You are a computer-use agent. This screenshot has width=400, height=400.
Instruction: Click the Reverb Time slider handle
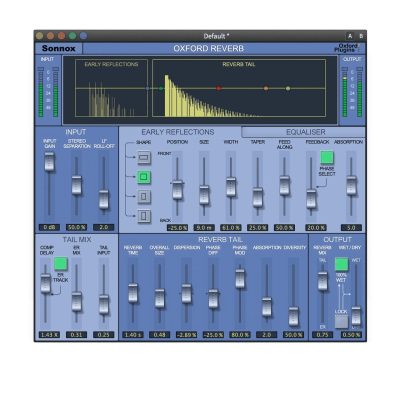pyautogui.click(x=133, y=293)
